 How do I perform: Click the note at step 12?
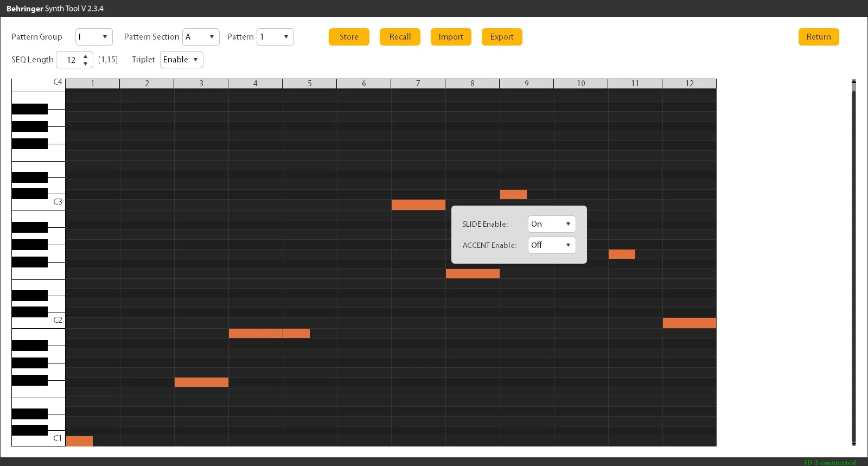[x=690, y=323]
